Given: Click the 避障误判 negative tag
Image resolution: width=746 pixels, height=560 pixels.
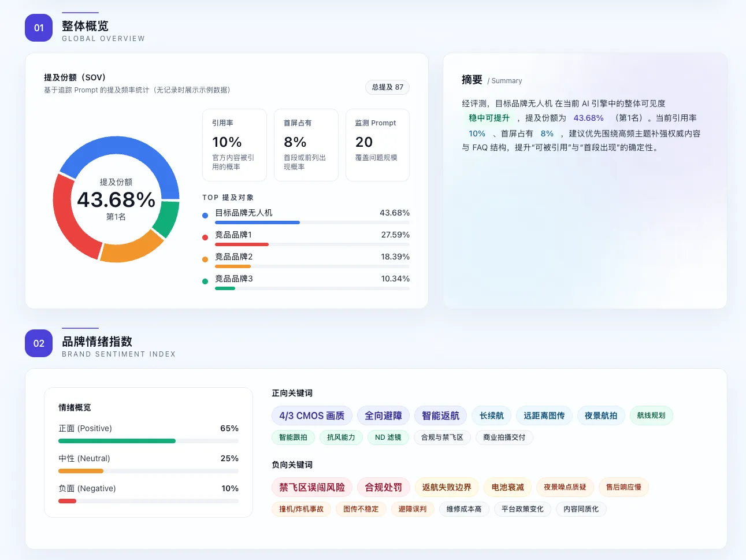Looking at the screenshot, I should click(x=413, y=509).
